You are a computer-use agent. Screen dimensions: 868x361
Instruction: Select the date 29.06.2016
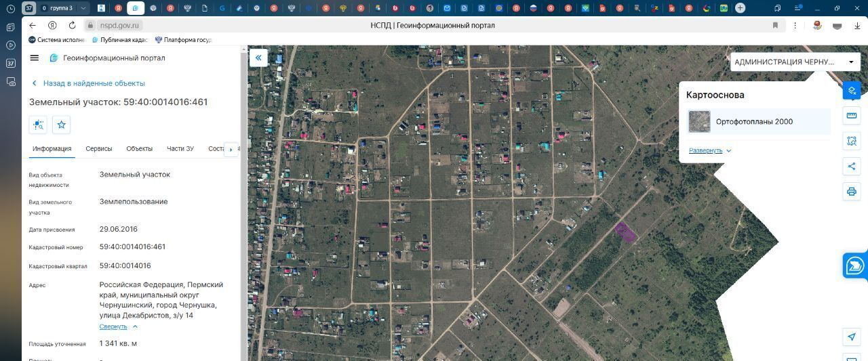point(119,230)
